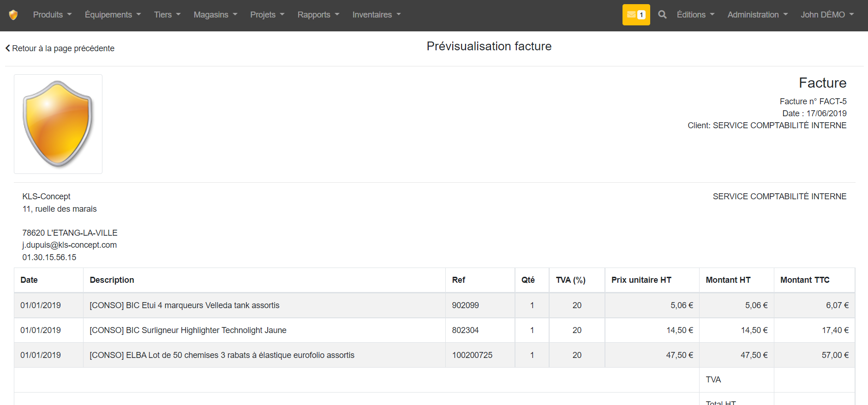
Task: Expand the Administration menu
Action: click(x=758, y=15)
